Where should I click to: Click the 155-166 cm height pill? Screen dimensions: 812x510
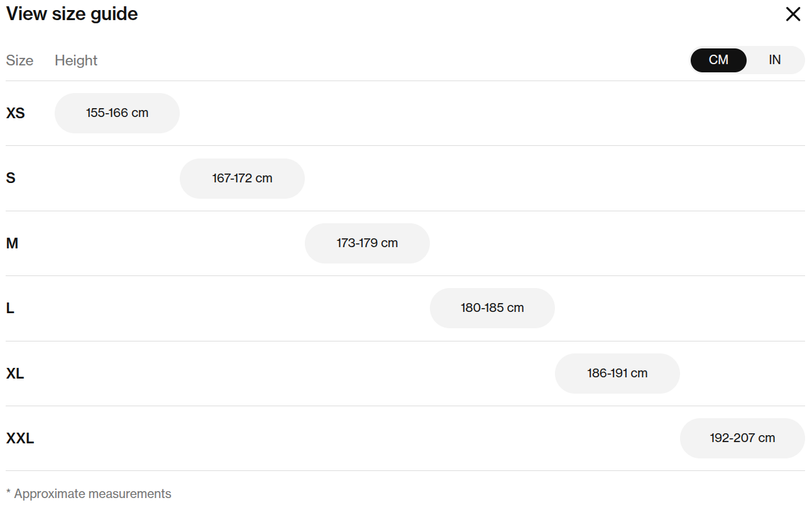click(117, 113)
